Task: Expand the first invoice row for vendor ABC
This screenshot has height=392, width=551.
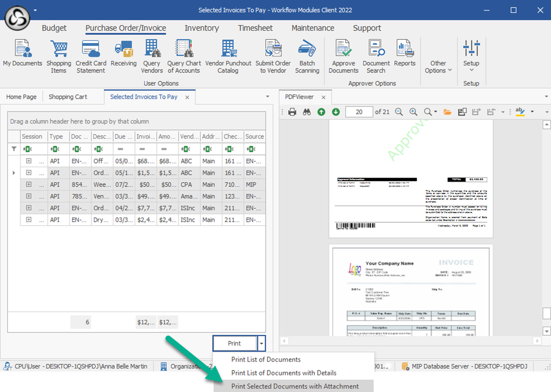Action: (29, 161)
